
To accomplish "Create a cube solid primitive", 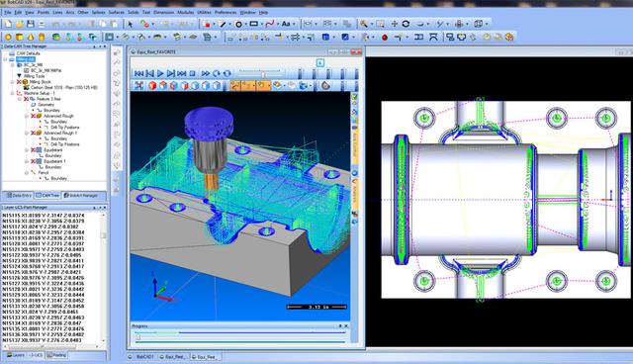I will [19, 38].
